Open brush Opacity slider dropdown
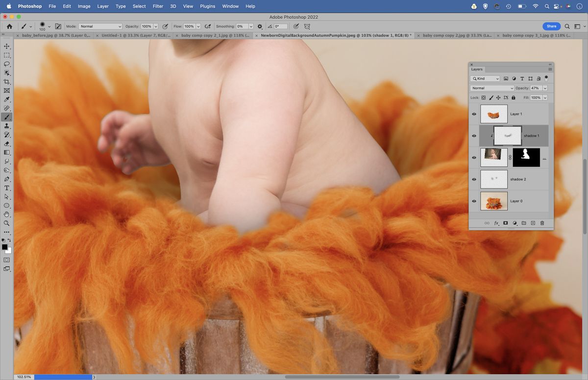The width and height of the screenshot is (588, 380). 156,26
